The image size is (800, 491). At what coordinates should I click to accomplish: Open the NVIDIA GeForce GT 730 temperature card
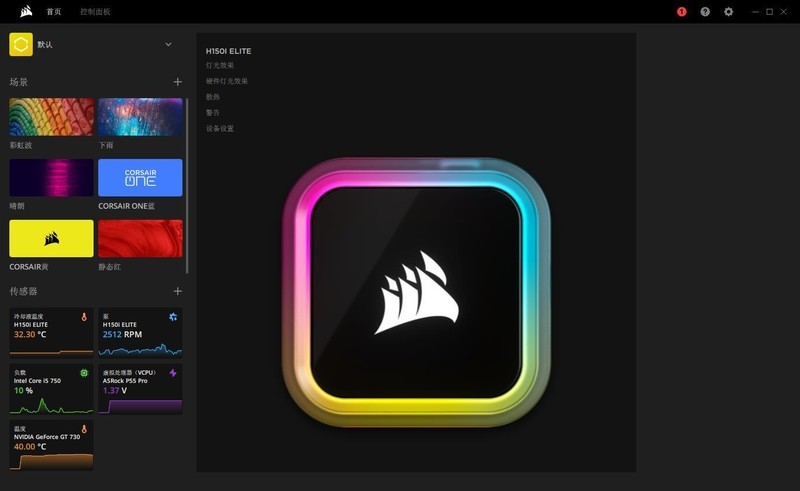pos(52,445)
